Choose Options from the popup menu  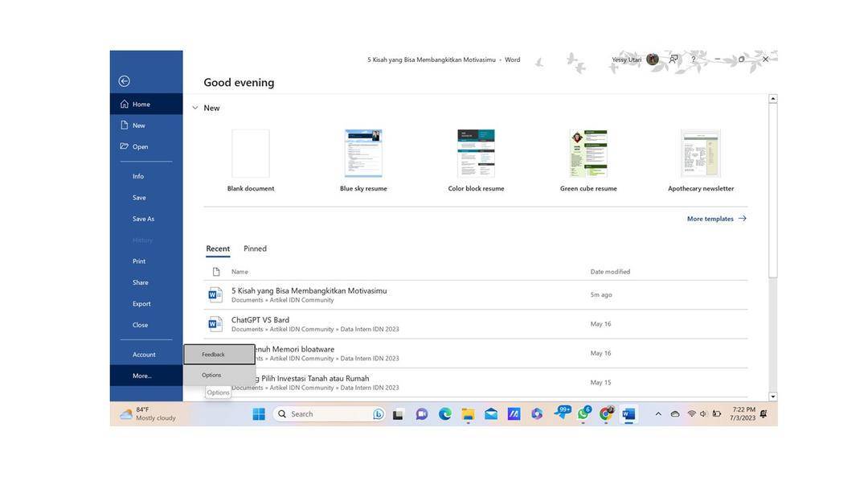pyautogui.click(x=219, y=375)
